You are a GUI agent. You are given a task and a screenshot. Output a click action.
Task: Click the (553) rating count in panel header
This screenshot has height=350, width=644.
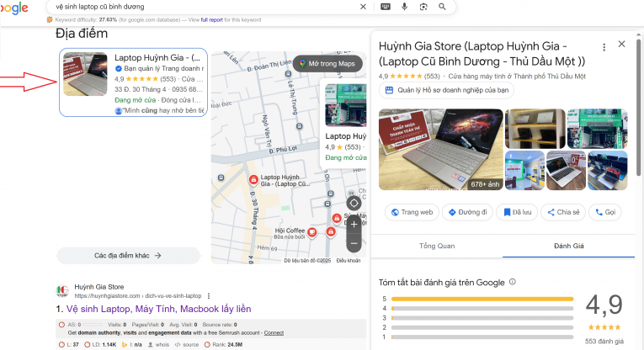point(432,77)
